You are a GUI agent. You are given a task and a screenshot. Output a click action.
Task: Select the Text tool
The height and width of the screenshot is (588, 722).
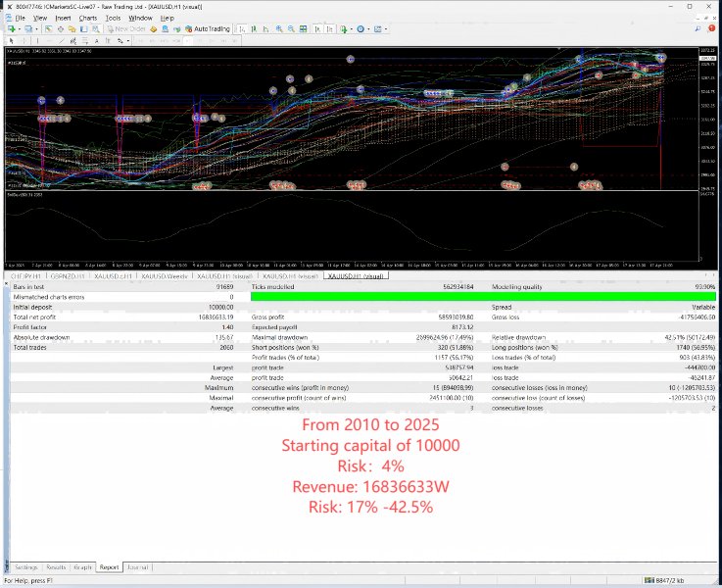tap(96, 41)
